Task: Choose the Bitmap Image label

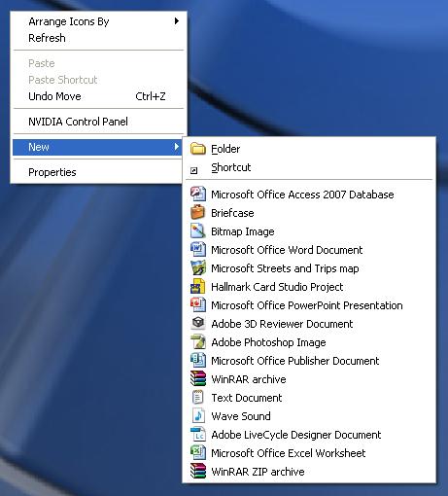Action: point(243,231)
